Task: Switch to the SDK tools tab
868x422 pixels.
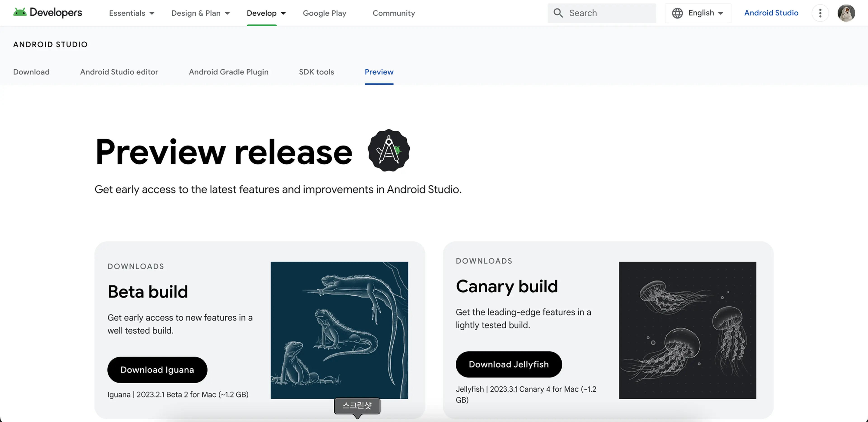Action: point(316,72)
